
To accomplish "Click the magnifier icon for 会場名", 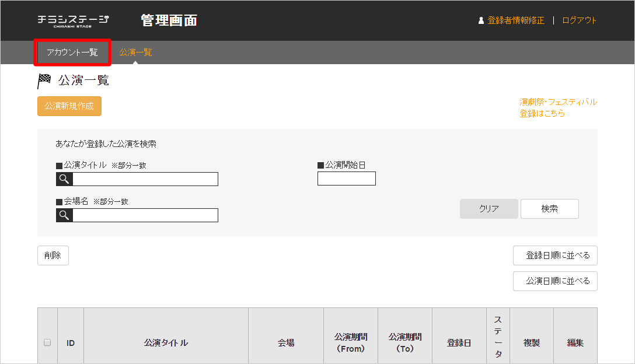I will 64,215.
